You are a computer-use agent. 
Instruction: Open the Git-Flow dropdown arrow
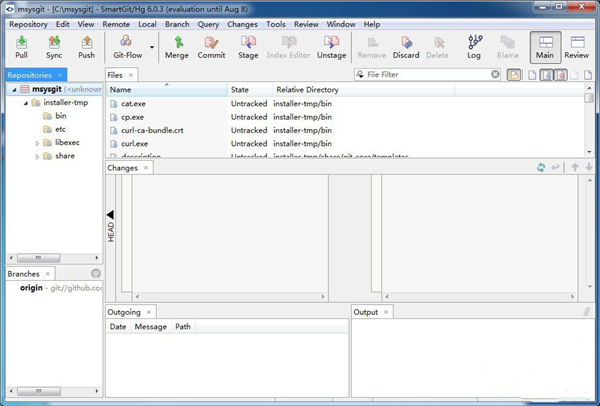[152, 47]
